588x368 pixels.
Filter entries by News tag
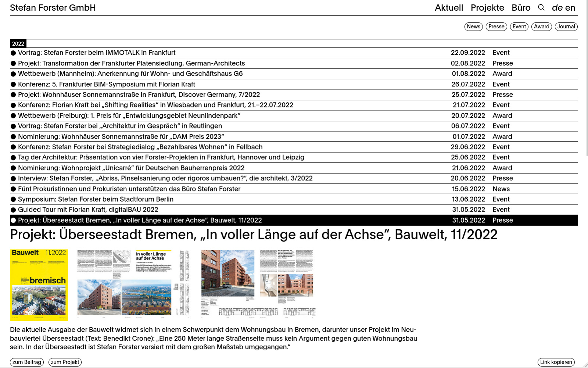pos(473,26)
